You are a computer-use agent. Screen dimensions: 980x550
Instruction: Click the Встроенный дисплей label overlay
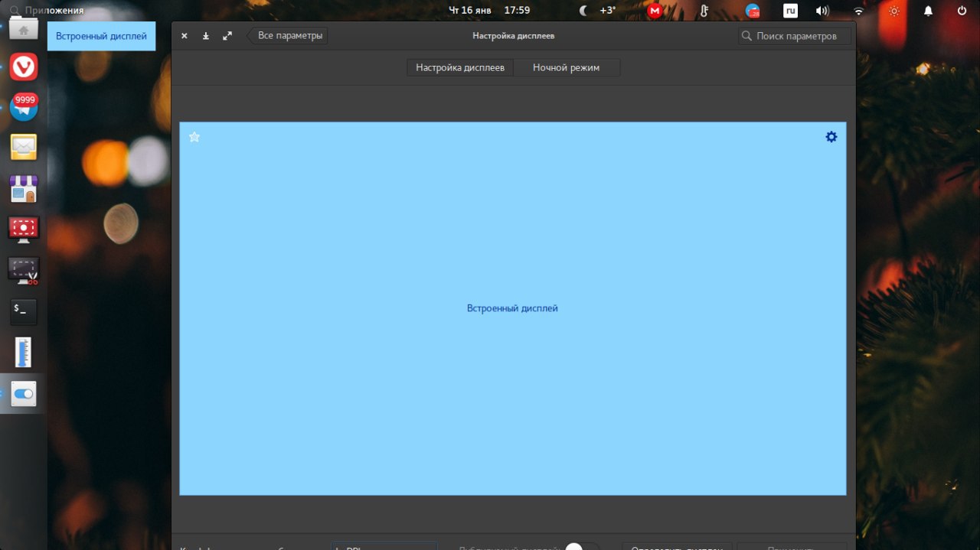click(101, 36)
